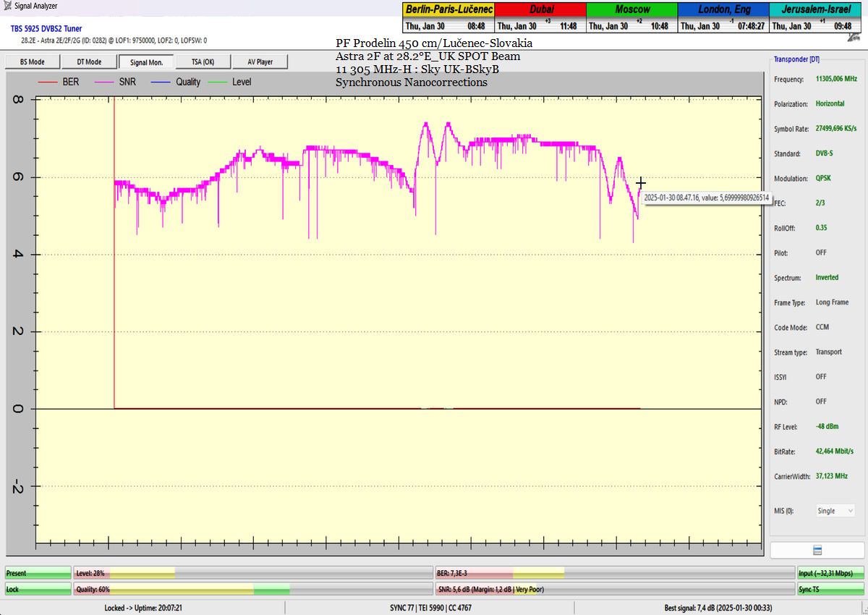Click the green Present status indicator
868x615 pixels.
(38, 573)
